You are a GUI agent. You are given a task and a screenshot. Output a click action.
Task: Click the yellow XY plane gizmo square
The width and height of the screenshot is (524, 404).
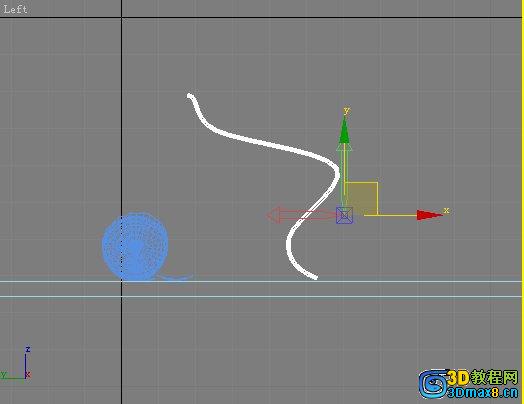click(x=362, y=198)
